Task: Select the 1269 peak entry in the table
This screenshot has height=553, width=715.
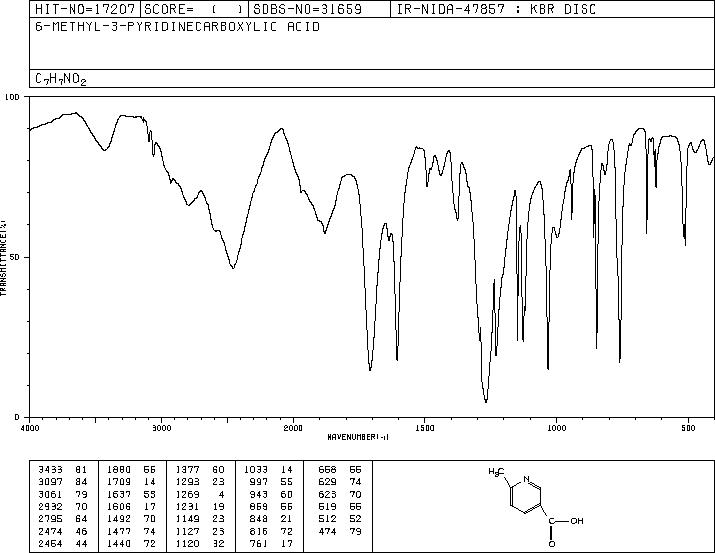Action: pyautogui.click(x=200, y=495)
